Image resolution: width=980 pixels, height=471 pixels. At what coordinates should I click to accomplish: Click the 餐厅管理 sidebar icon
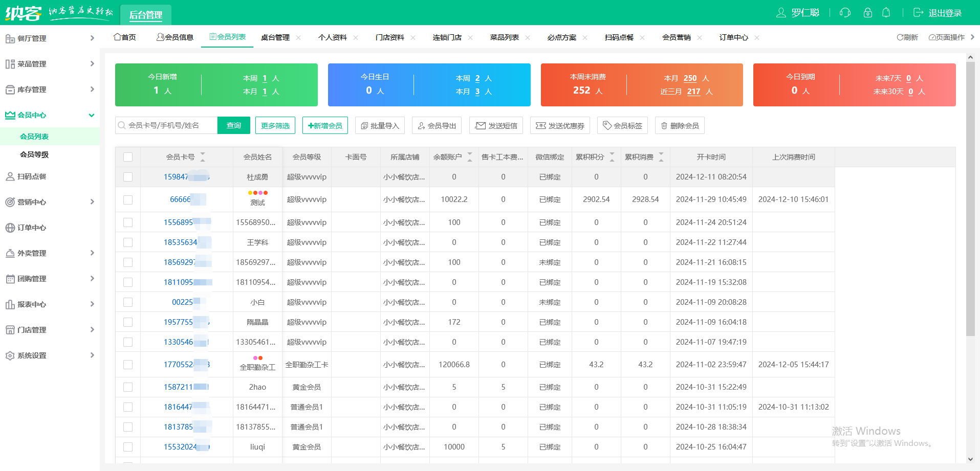[10, 38]
